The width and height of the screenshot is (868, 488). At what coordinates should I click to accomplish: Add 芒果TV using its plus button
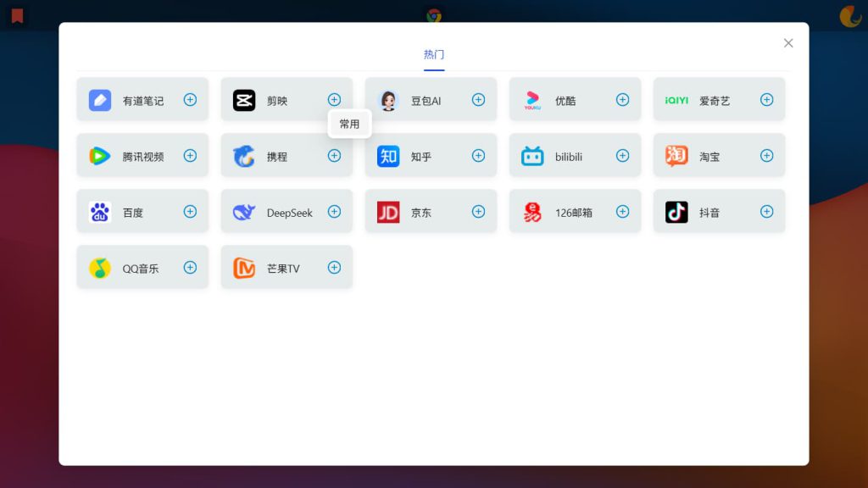(x=334, y=267)
